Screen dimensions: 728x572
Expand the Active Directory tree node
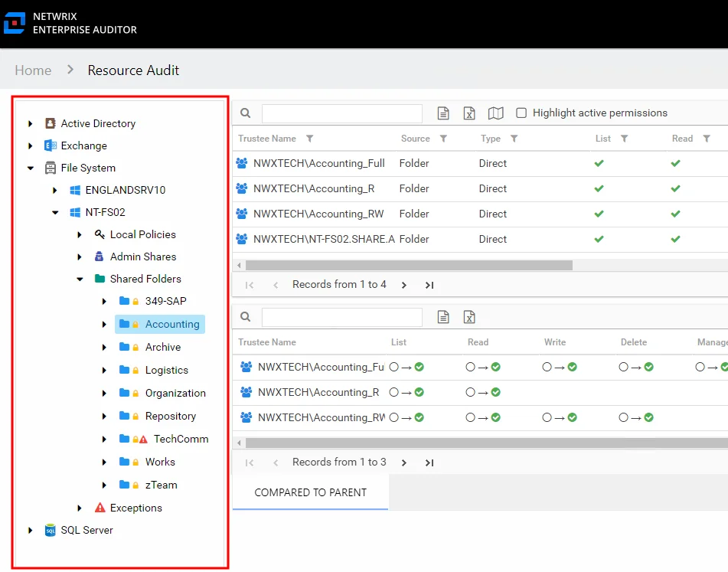tap(30, 123)
